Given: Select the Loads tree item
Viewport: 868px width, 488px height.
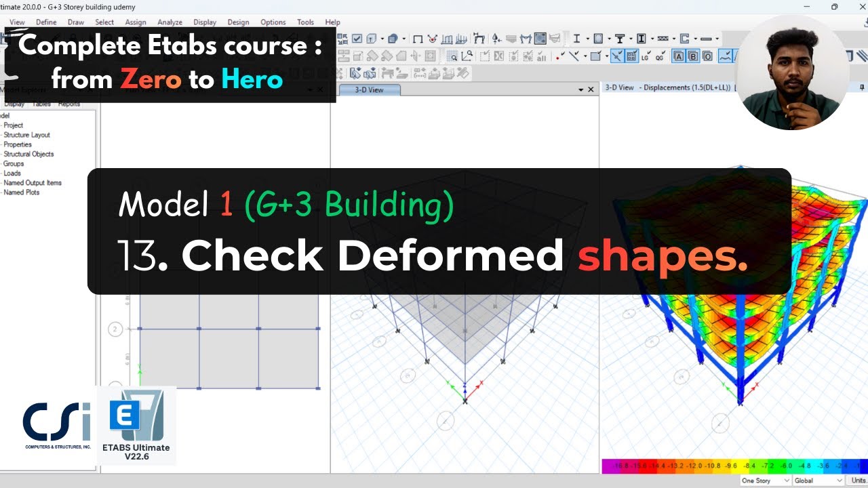Looking at the screenshot, I should pos(12,173).
